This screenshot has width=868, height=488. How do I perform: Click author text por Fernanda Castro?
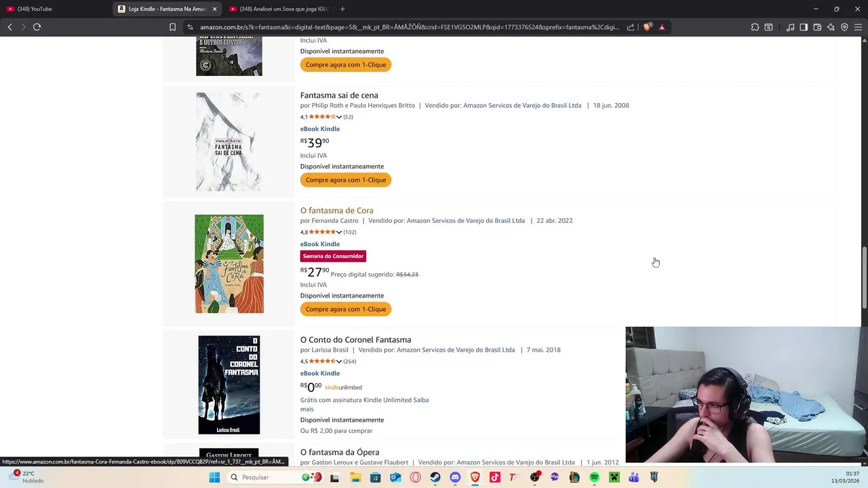point(330,221)
